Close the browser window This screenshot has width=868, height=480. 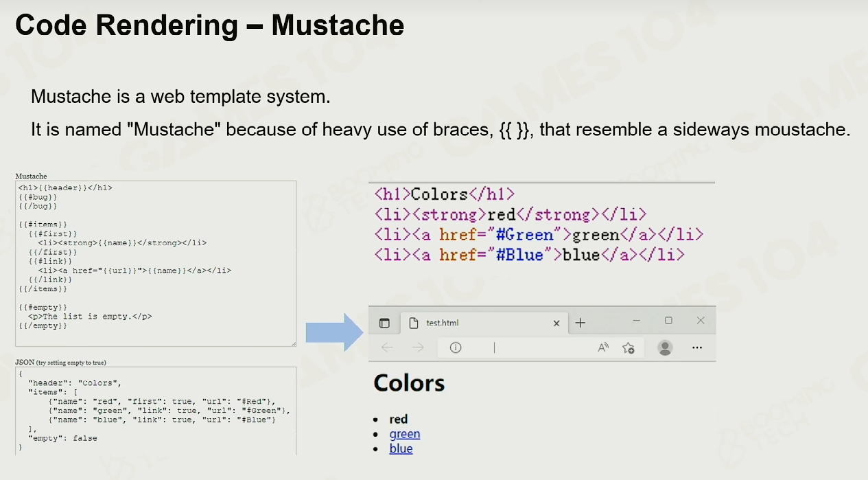coord(701,321)
